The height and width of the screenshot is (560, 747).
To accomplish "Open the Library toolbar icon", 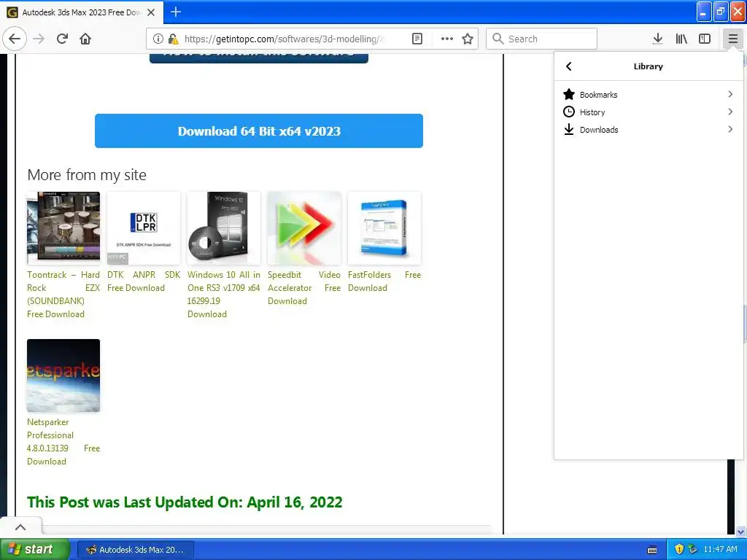I will pyautogui.click(x=681, y=39).
